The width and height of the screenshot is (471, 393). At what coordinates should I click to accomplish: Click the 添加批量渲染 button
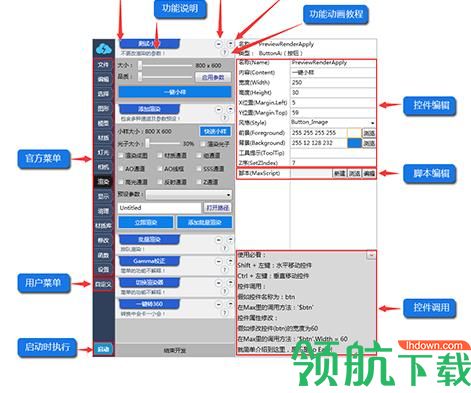(x=205, y=222)
